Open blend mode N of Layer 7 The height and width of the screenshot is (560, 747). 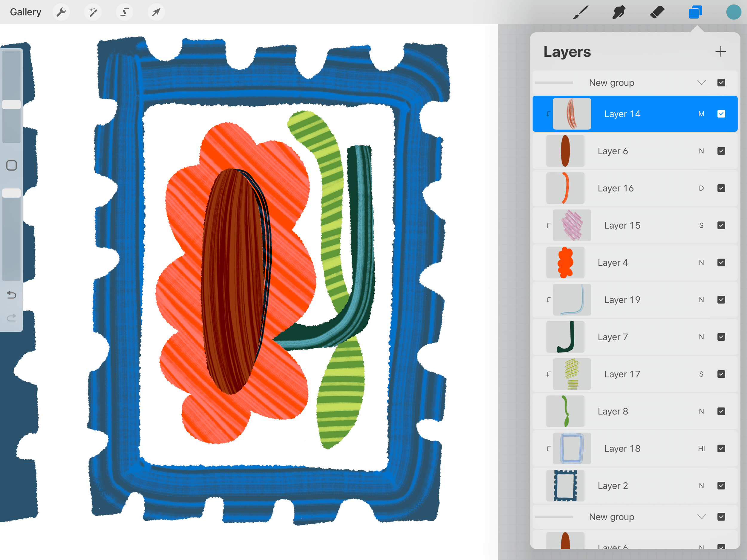(x=701, y=337)
